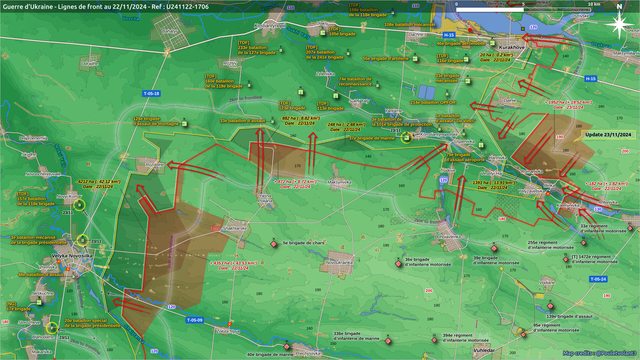The width and height of the screenshot is (640, 360).
Task: Click the T-05-09 road shield
Action: (x=195, y=320)
